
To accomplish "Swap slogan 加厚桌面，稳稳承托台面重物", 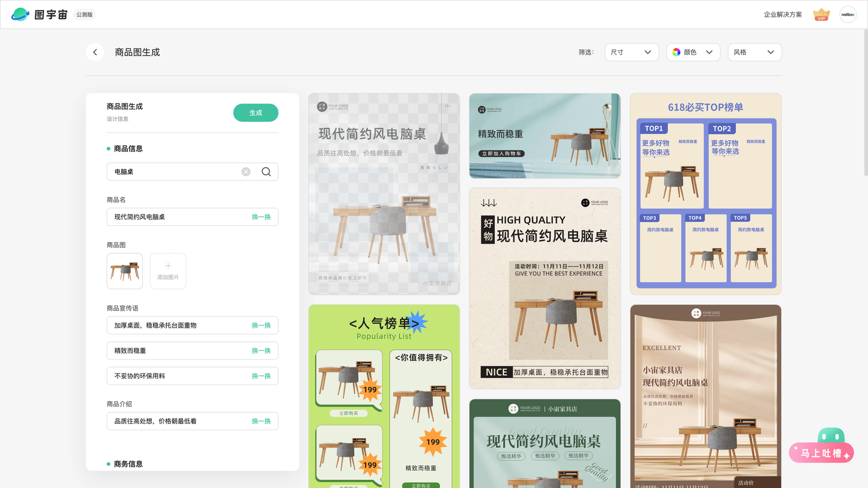I will 261,326.
